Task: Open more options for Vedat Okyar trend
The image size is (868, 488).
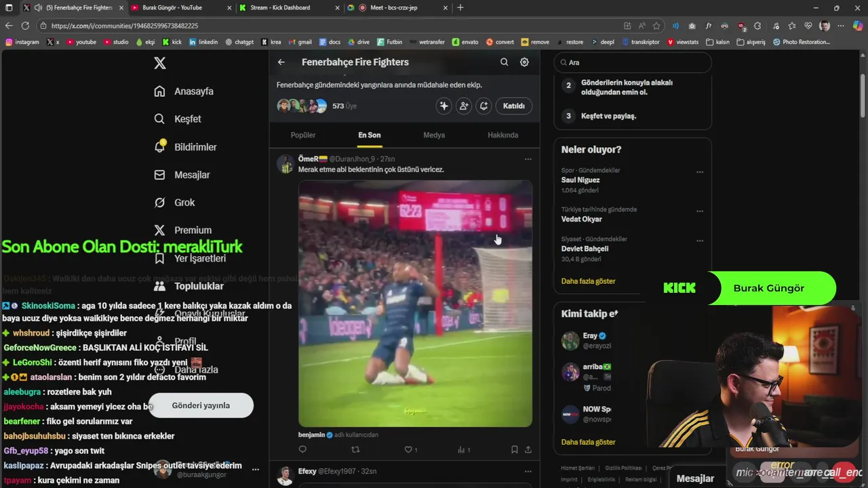Action: click(x=700, y=211)
